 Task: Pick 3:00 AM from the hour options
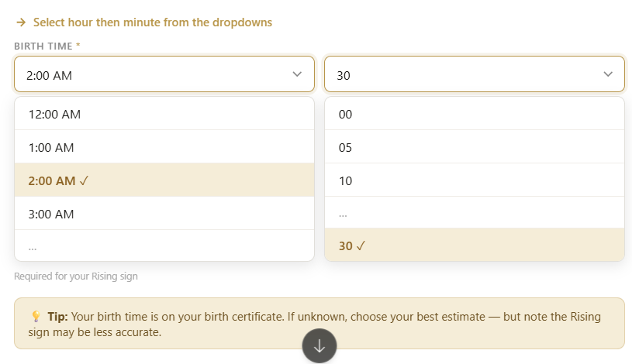pos(51,214)
